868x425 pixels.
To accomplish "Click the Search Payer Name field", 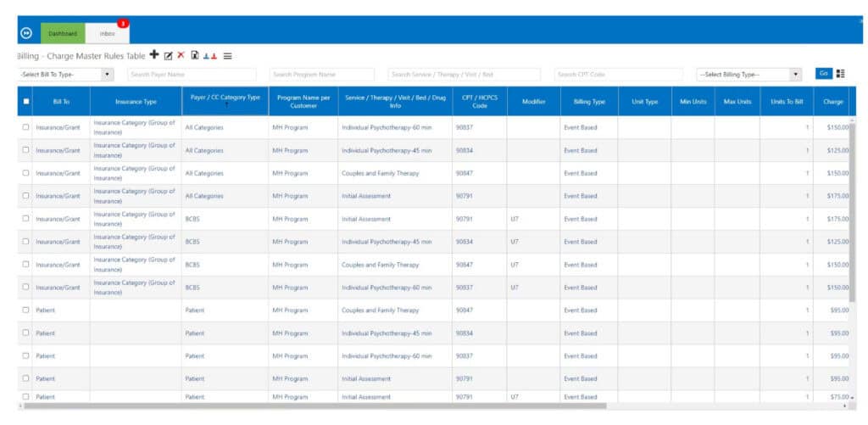I will [192, 75].
